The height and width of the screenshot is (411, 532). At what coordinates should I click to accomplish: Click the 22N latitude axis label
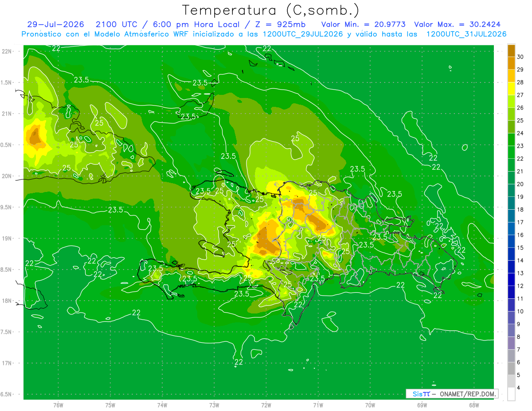[7, 51]
